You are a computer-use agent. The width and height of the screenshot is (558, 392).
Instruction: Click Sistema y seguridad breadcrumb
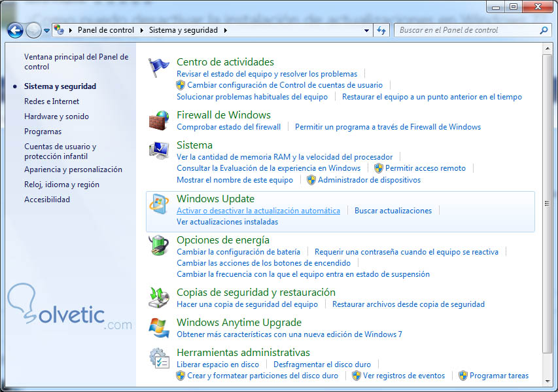point(183,30)
